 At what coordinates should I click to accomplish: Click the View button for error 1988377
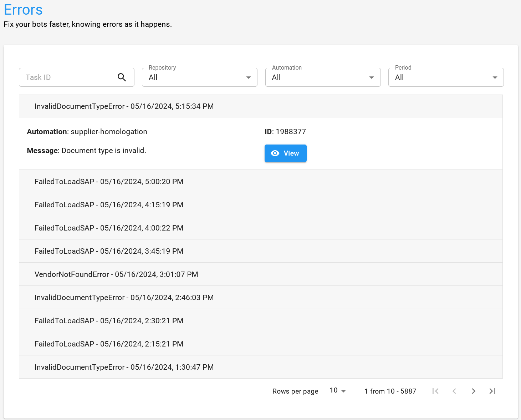(x=285, y=153)
